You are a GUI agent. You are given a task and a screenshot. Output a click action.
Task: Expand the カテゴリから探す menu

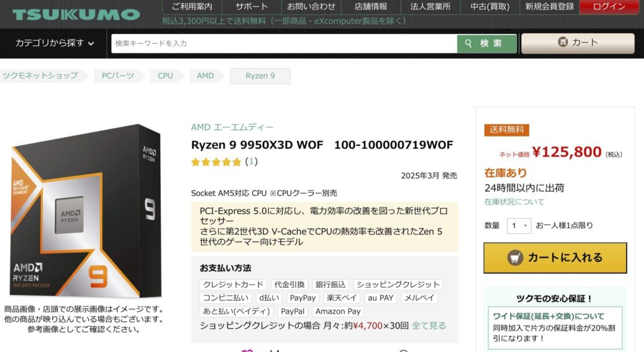click(x=55, y=43)
